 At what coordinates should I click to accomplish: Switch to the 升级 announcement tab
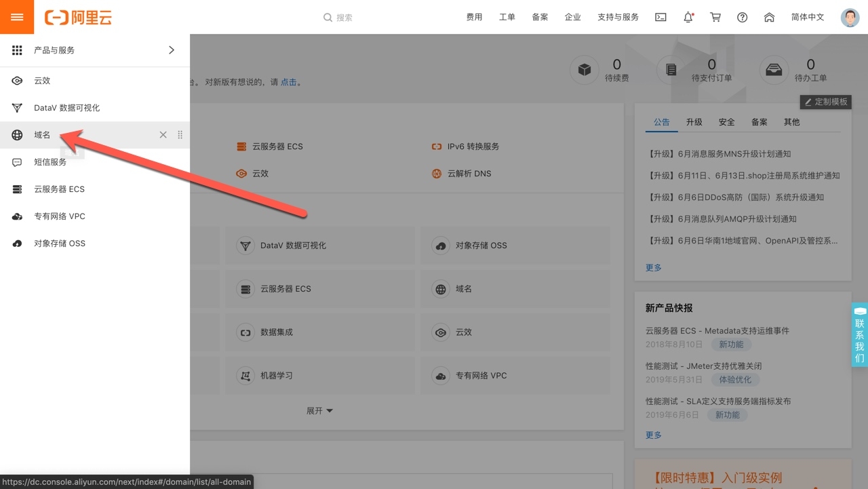[x=694, y=122]
